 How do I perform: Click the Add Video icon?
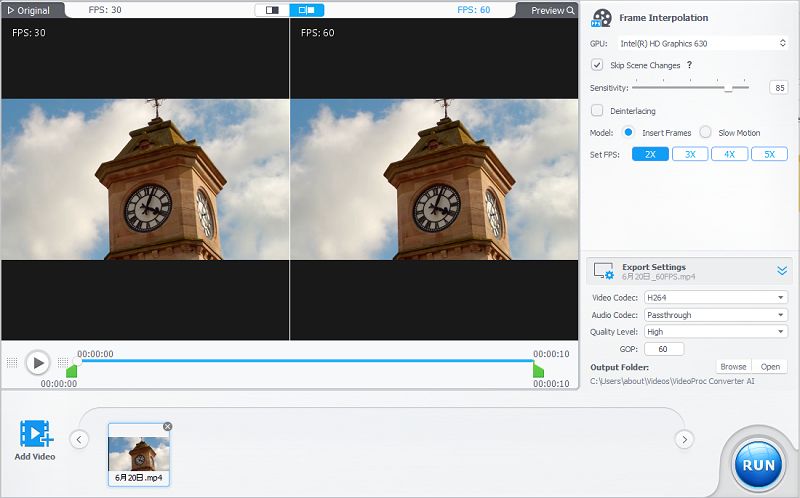point(35,434)
